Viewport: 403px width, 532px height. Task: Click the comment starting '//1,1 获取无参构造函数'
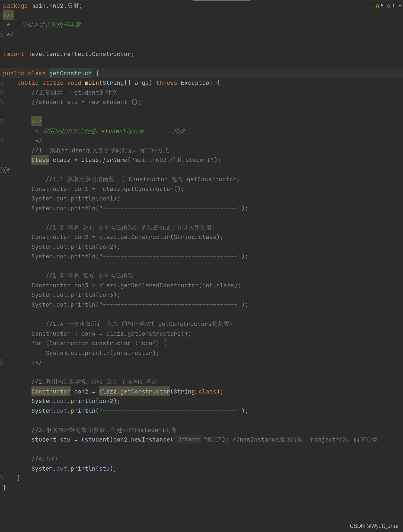(x=143, y=179)
